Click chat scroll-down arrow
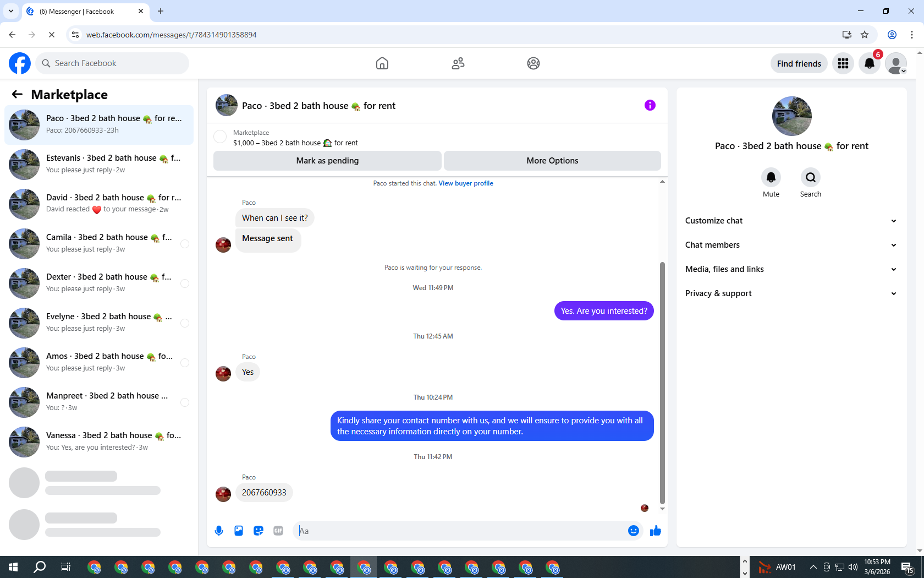The image size is (924, 578). tap(662, 509)
